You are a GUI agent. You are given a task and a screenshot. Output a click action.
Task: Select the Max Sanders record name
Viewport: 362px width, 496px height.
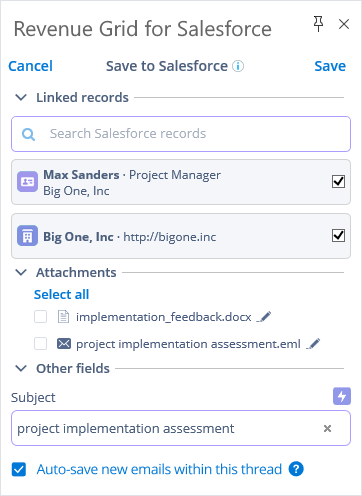click(81, 175)
